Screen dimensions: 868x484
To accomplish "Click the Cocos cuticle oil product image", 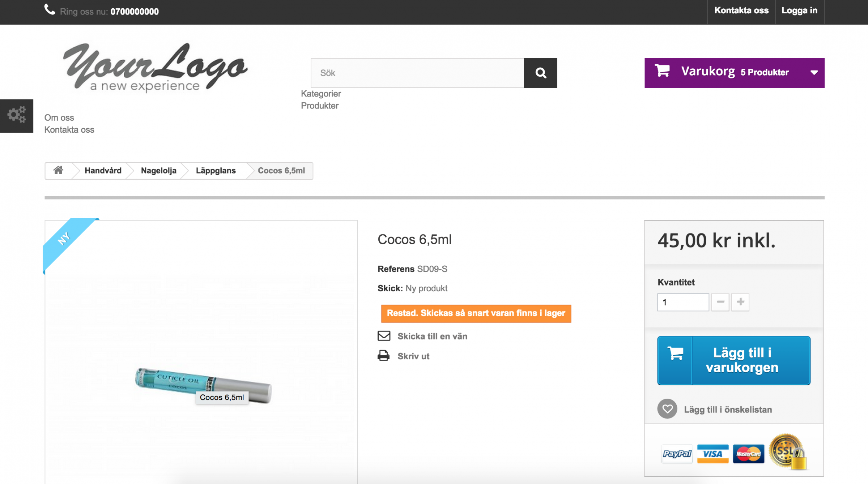I will coord(203,383).
